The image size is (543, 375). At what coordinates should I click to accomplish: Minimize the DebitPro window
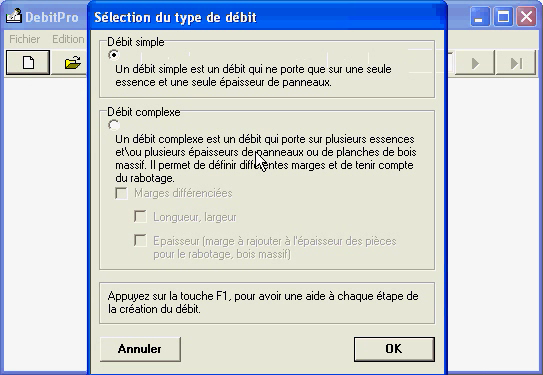pyautogui.click(x=480, y=17)
